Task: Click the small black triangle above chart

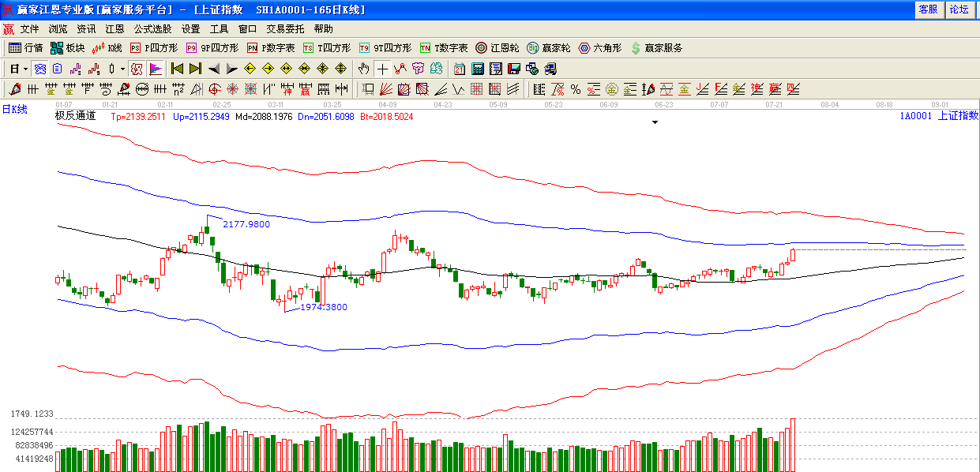Action: pyautogui.click(x=655, y=122)
